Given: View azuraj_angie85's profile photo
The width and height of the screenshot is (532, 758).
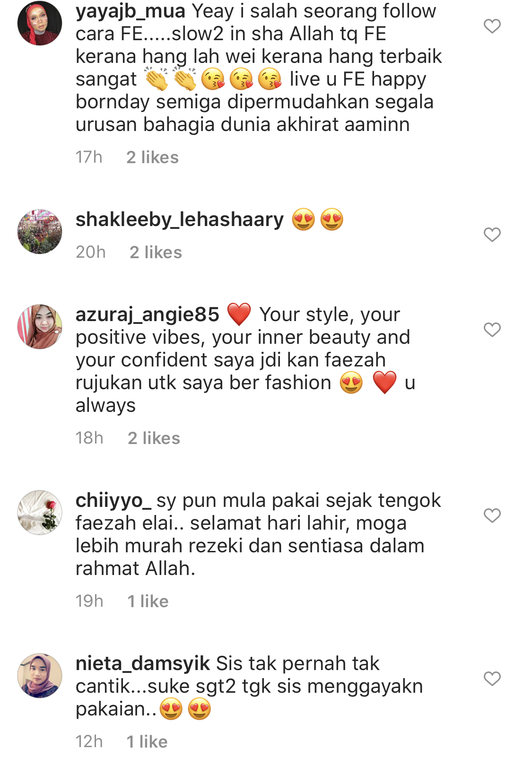Looking at the screenshot, I should [x=40, y=327].
